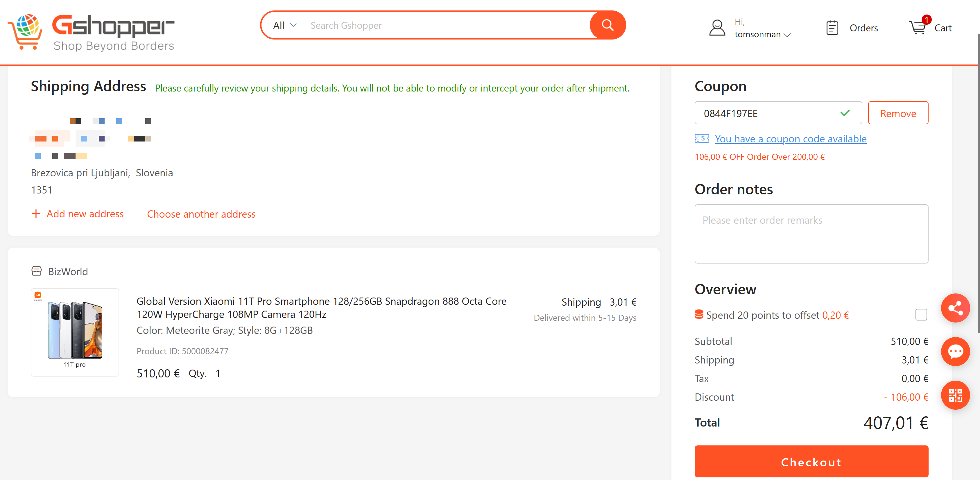Open the Xiaomi 11T Pro product title
The height and width of the screenshot is (480, 980).
321,308
